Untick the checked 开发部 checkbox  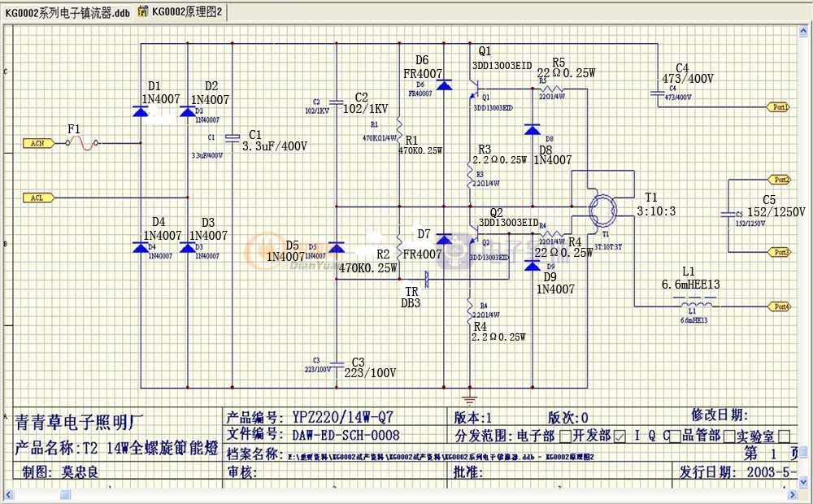pos(619,437)
